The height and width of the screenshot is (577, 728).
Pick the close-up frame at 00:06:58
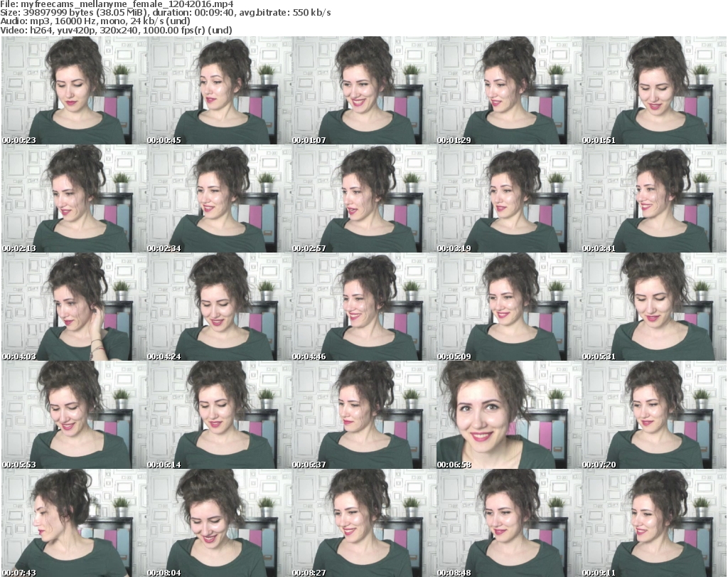pyautogui.click(x=509, y=415)
